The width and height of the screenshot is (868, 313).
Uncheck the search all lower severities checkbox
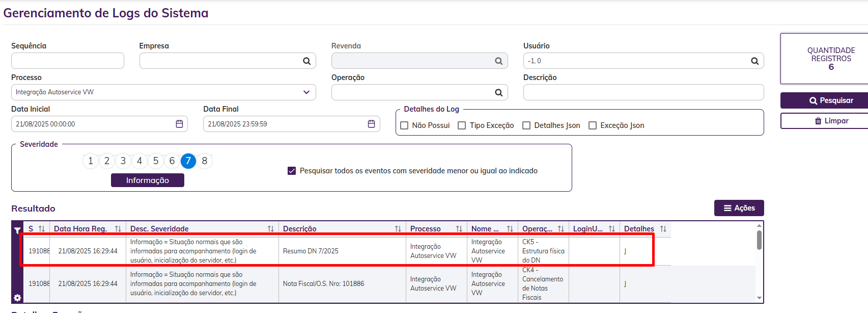[292, 171]
